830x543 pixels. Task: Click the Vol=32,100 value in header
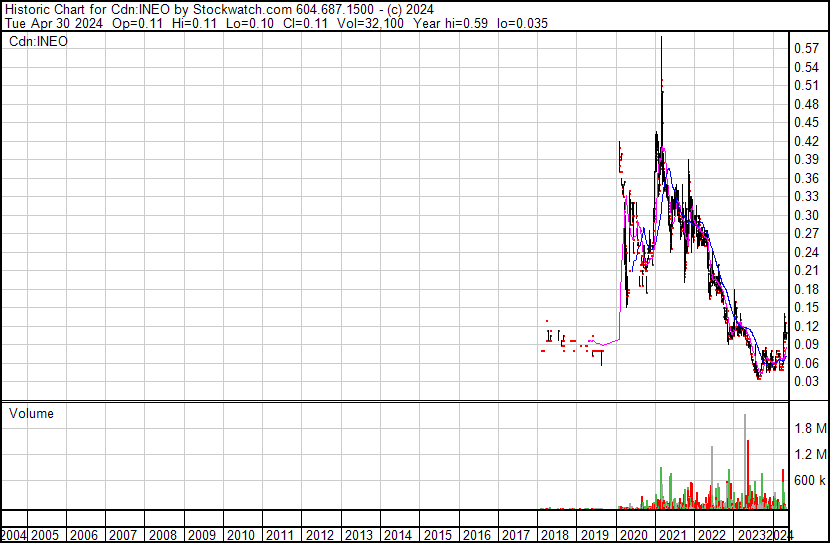371,23
